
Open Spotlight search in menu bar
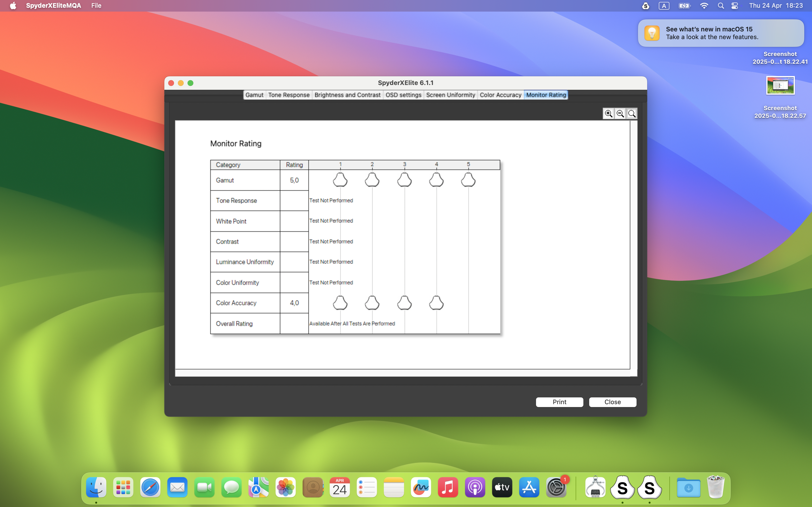point(720,6)
